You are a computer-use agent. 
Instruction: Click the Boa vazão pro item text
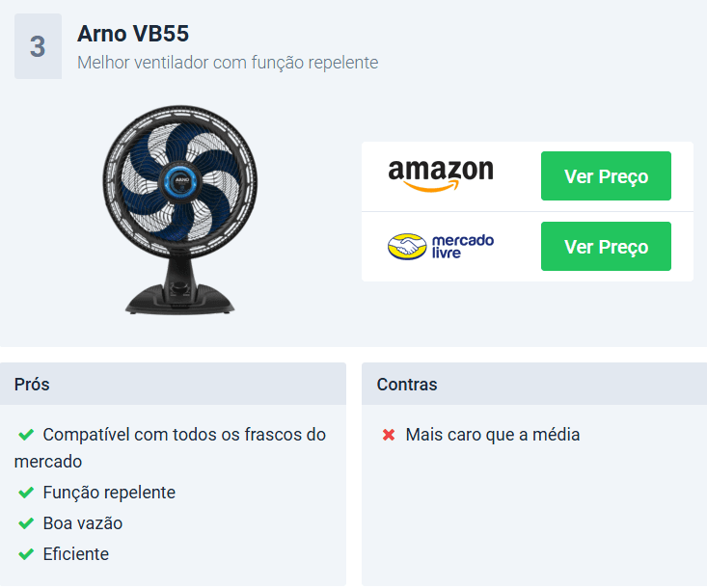(x=83, y=523)
